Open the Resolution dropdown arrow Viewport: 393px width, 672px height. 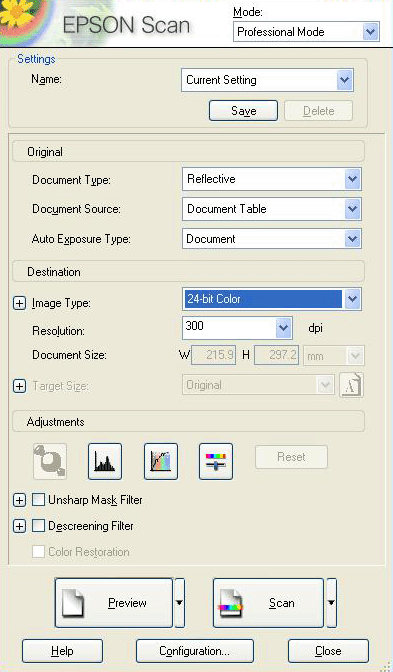coord(283,328)
